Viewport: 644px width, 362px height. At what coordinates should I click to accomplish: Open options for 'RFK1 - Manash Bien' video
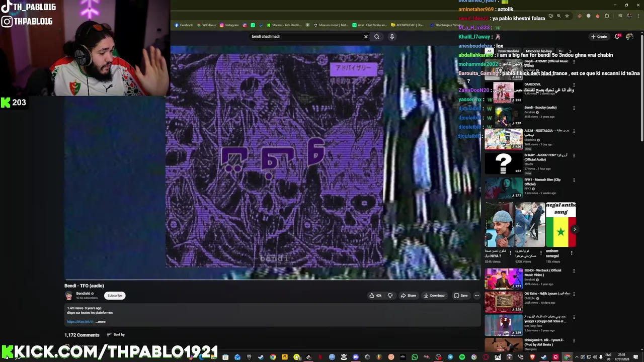point(574,180)
